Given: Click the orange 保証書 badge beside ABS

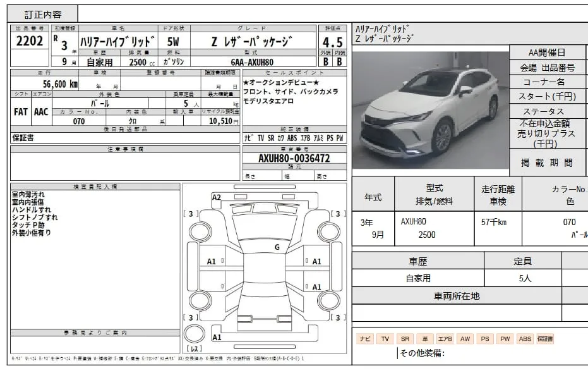Looking at the screenshot, I should [x=545, y=339].
